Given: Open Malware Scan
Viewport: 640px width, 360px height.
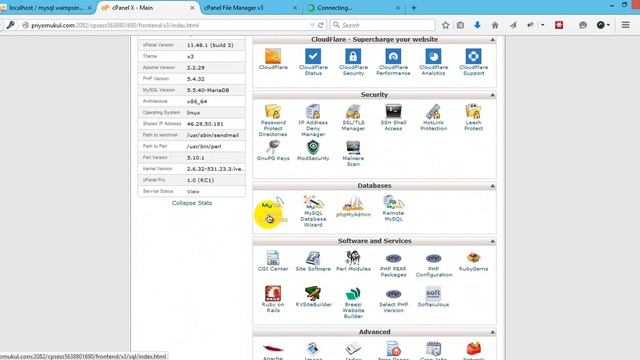Looking at the screenshot, I should [353, 153].
